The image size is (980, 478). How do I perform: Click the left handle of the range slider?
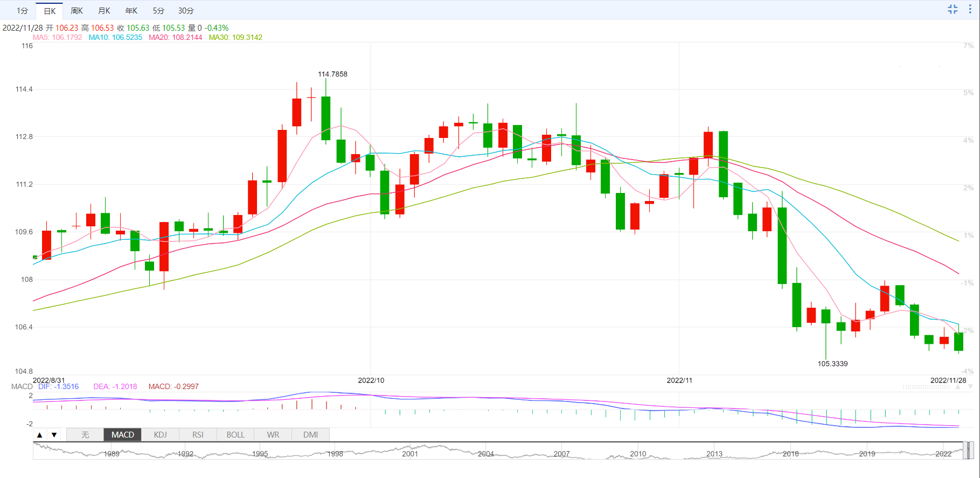point(965,450)
